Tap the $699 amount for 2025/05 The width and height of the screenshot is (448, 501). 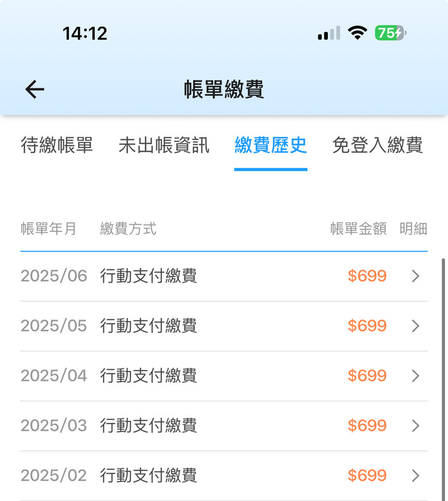(x=367, y=326)
